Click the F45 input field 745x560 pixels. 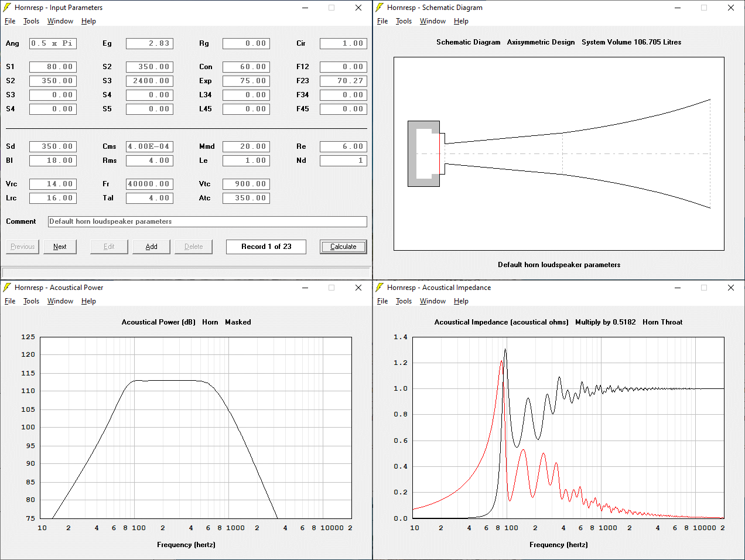pyautogui.click(x=343, y=109)
